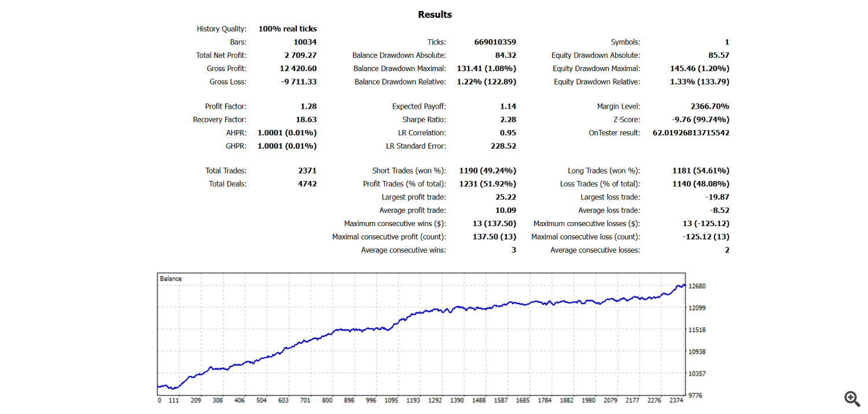Image resolution: width=868 pixels, height=414 pixels.
Task: Click the Z-Score value
Action: coord(700,120)
